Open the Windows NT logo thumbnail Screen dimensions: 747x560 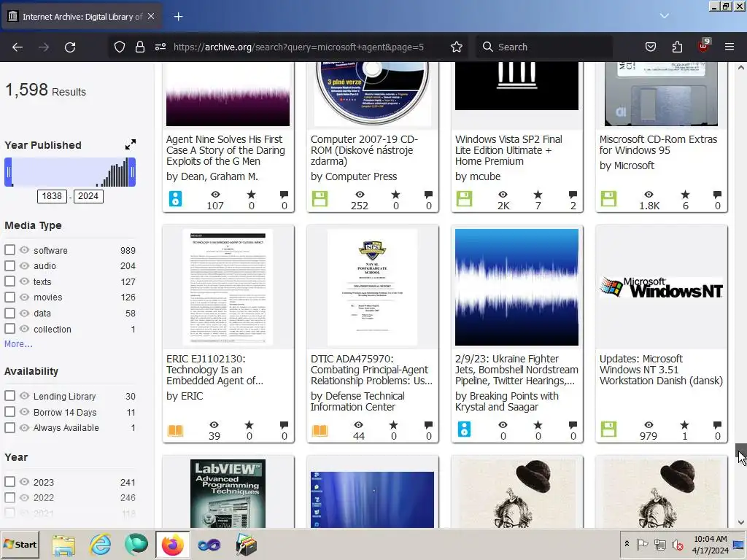coord(661,287)
